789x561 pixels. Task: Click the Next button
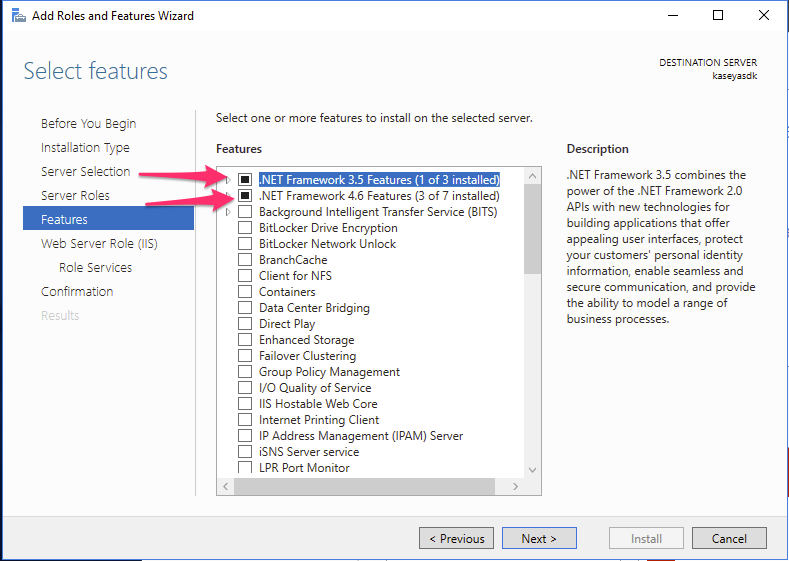[x=539, y=538]
